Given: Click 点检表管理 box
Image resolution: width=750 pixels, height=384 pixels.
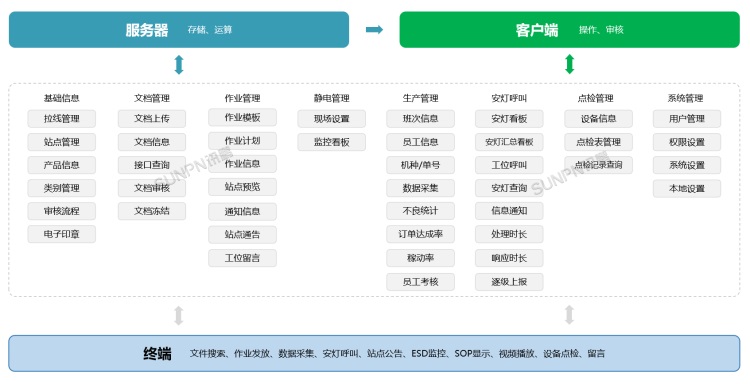Looking at the screenshot, I should coord(598,142).
